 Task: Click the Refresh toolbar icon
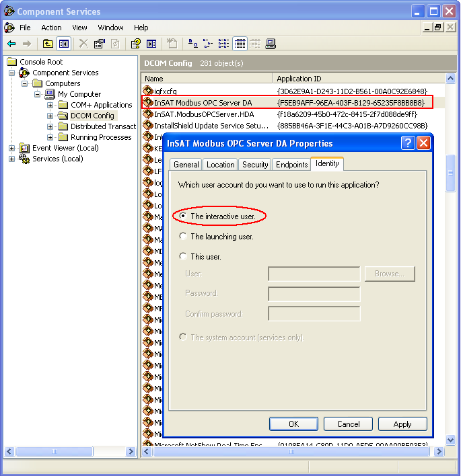[x=115, y=44]
